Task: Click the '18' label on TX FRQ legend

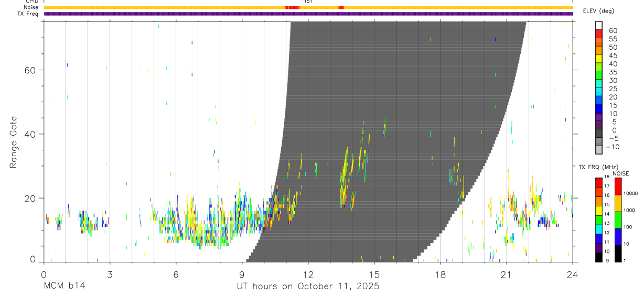Action: coord(606,177)
